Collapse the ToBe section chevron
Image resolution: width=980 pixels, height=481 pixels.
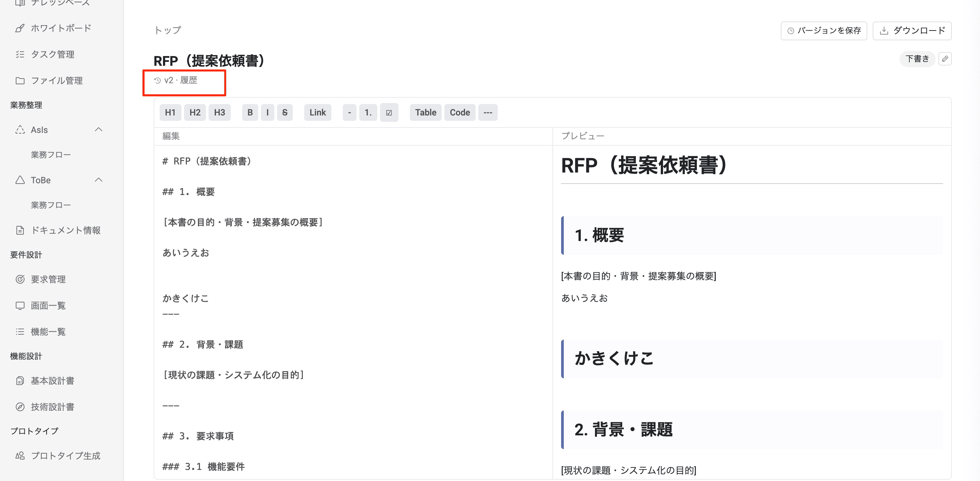pos(99,180)
